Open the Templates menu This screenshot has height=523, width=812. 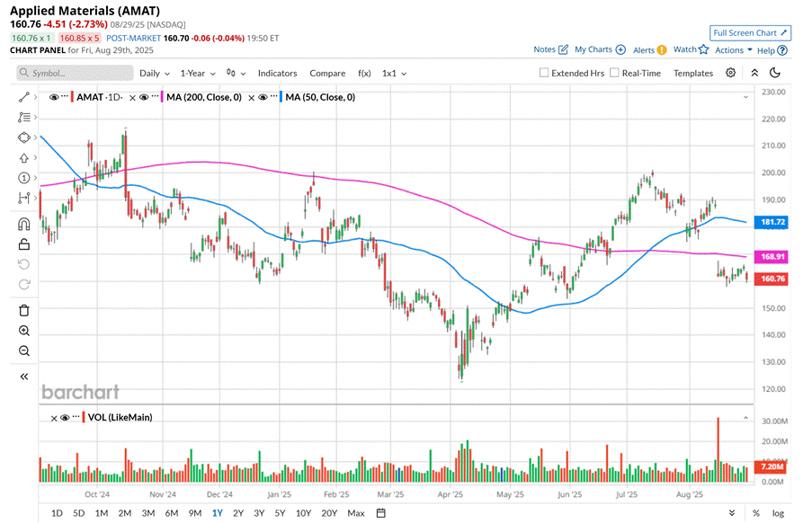693,74
